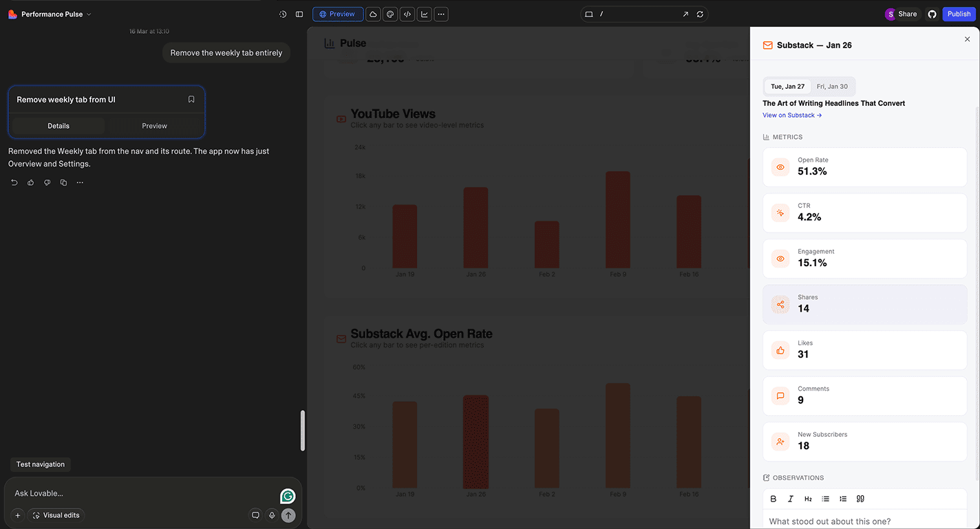Click the chat panel scrollbar

point(303,431)
